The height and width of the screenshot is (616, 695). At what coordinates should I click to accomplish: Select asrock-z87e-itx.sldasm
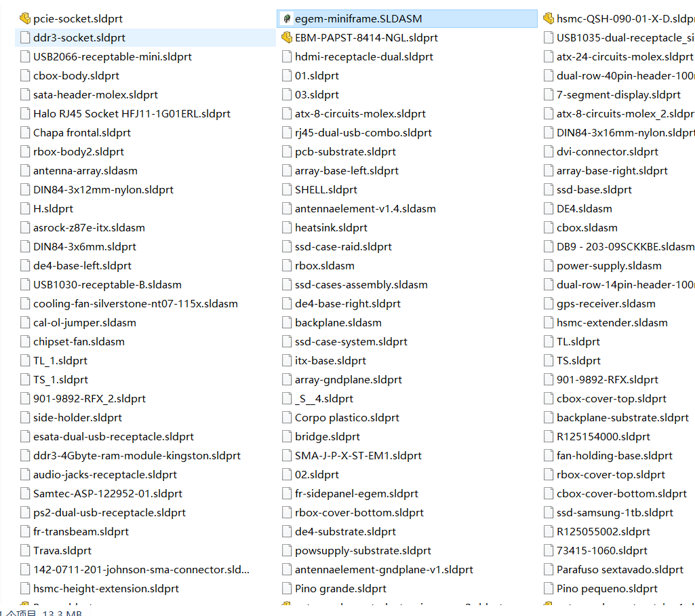point(89,227)
